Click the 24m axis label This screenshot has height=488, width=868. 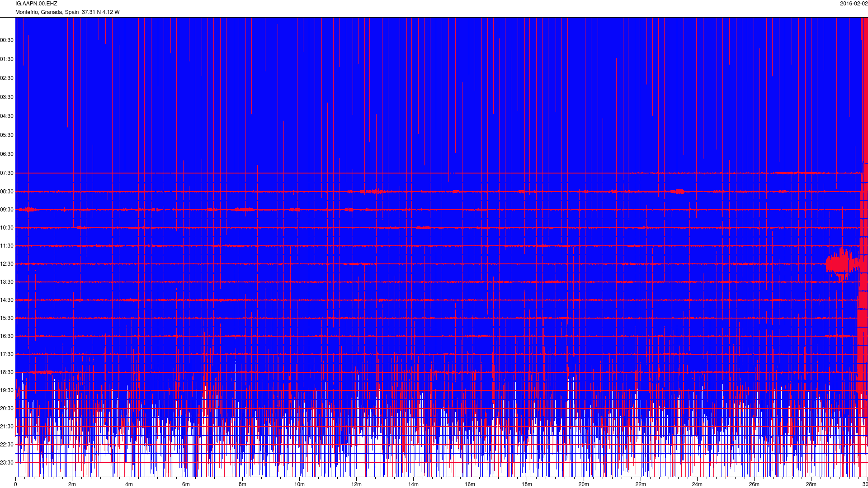click(x=697, y=484)
